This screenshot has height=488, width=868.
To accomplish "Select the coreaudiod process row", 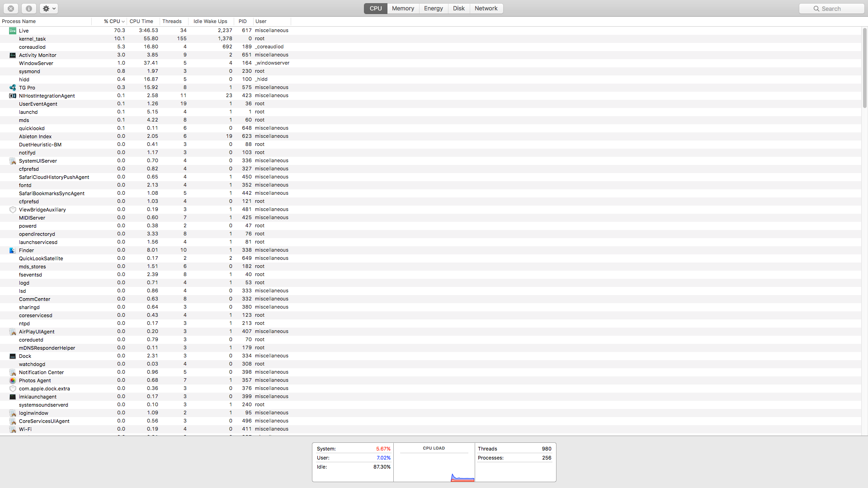I will (x=430, y=47).
